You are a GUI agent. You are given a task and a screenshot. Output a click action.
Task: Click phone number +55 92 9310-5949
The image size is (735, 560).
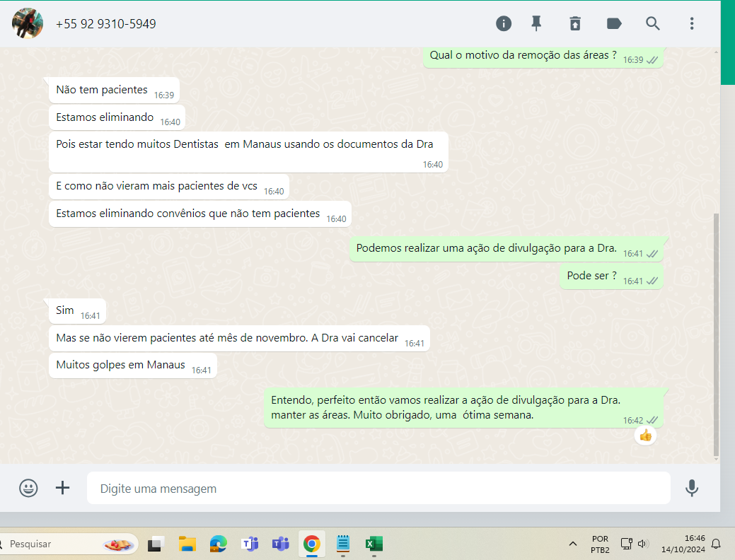click(106, 24)
